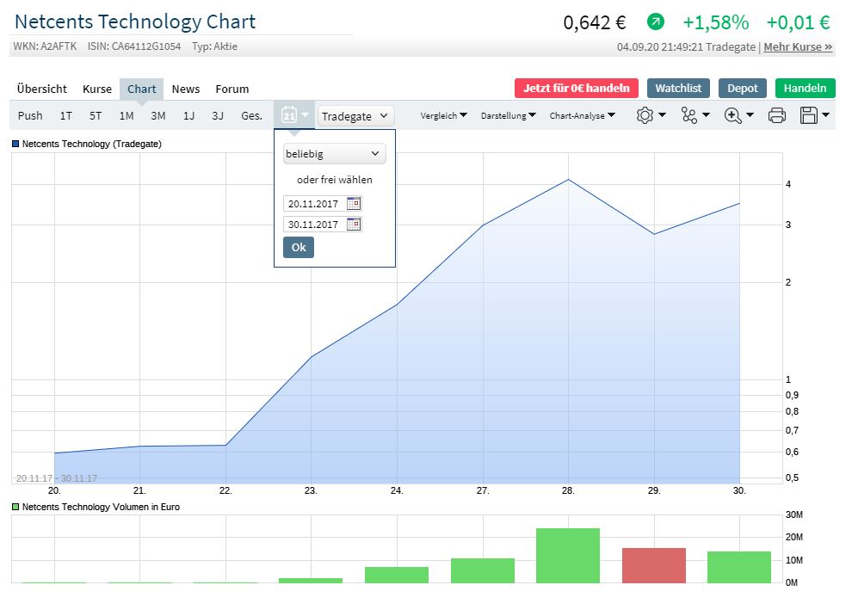Expand the beliebig period dropdown
This screenshot has height=616, width=852.
tap(334, 154)
